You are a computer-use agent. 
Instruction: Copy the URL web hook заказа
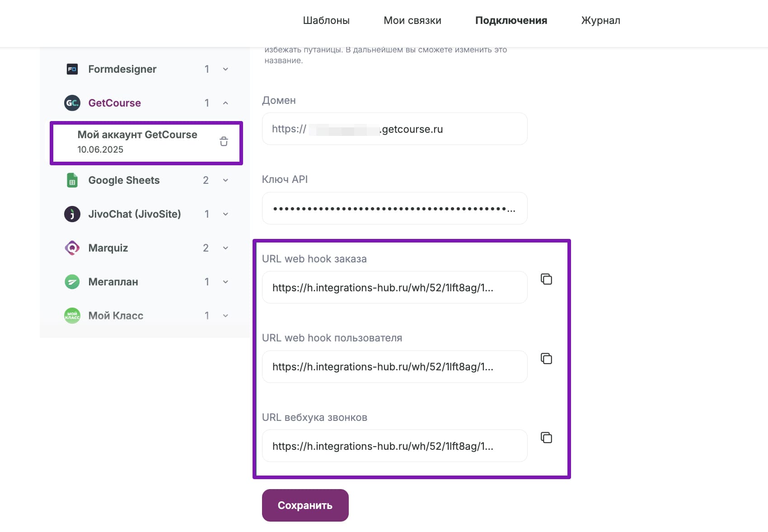(x=547, y=279)
